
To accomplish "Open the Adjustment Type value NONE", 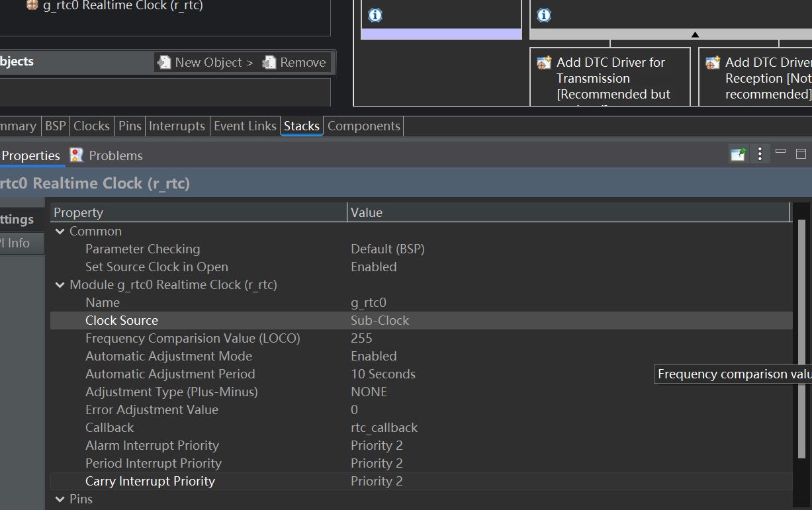I will pyautogui.click(x=369, y=392).
